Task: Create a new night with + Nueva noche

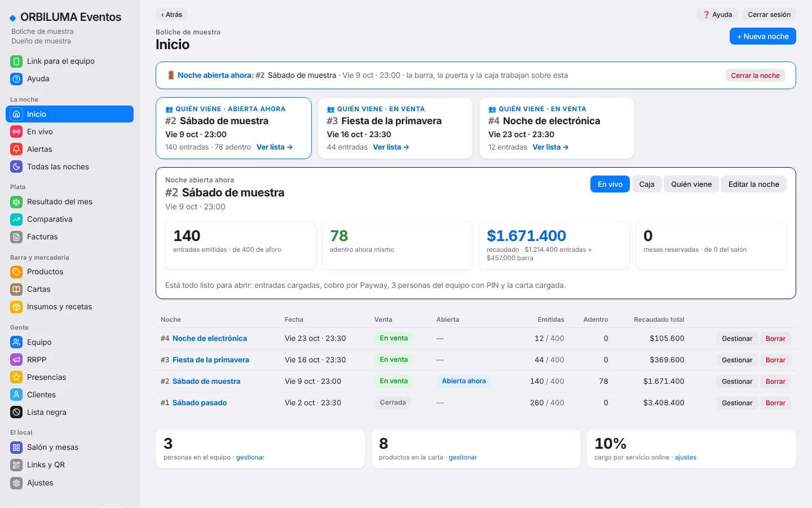Action: (x=763, y=36)
